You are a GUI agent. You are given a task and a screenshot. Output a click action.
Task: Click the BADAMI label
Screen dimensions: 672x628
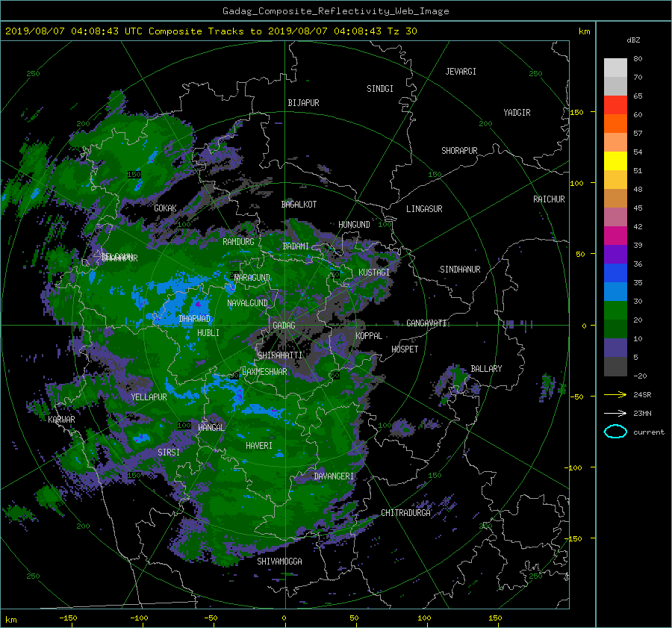296,246
